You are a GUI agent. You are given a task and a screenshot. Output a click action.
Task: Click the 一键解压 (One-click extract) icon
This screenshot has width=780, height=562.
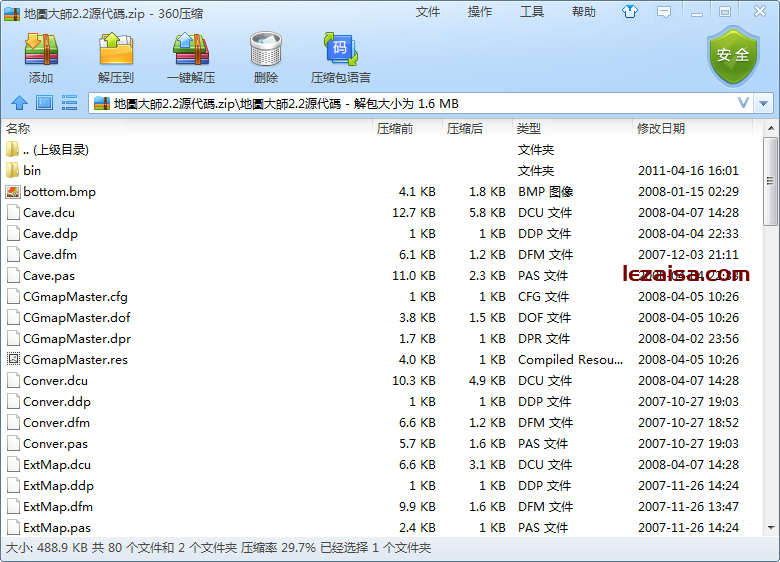(191, 50)
